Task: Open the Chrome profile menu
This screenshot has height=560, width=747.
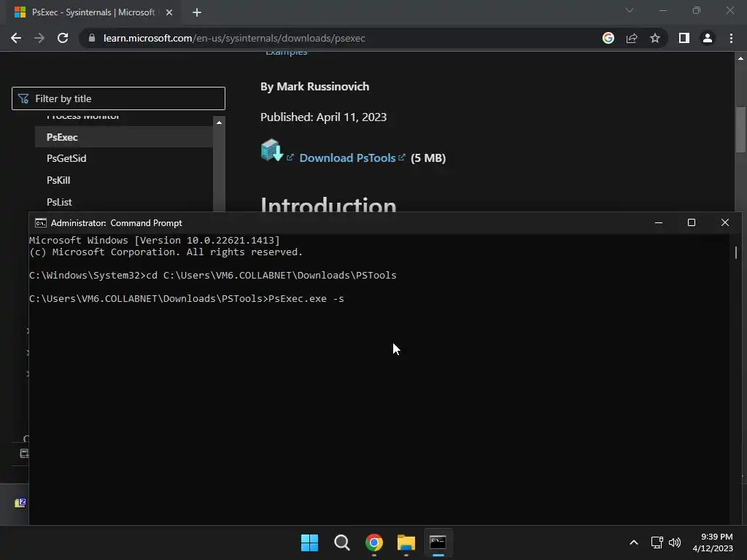Action: pos(708,38)
